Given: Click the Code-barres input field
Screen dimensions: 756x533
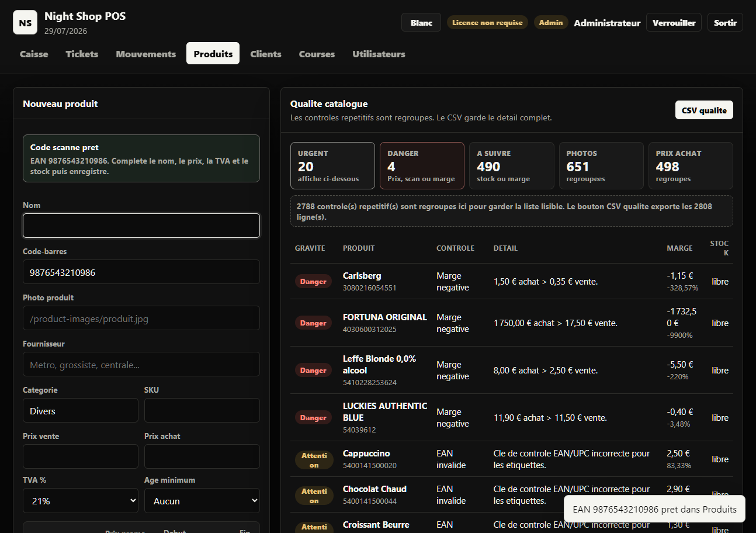Looking at the screenshot, I should pos(141,272).
